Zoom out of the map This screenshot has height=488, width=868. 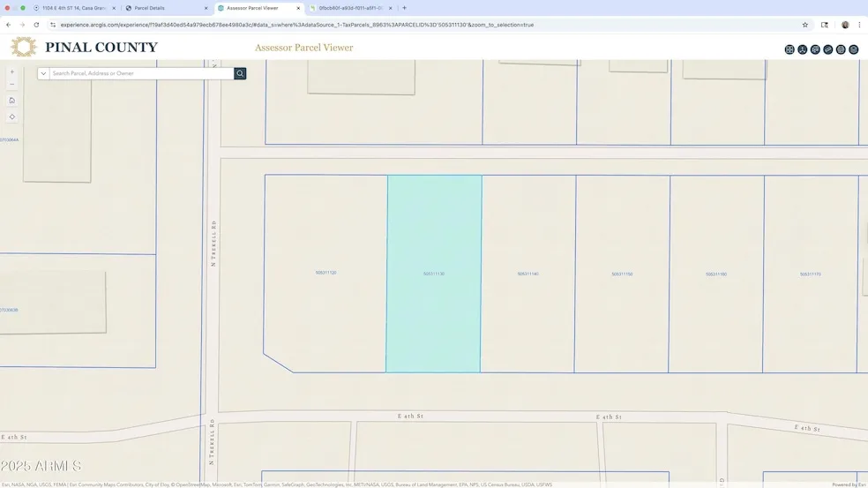coord(11,85)
